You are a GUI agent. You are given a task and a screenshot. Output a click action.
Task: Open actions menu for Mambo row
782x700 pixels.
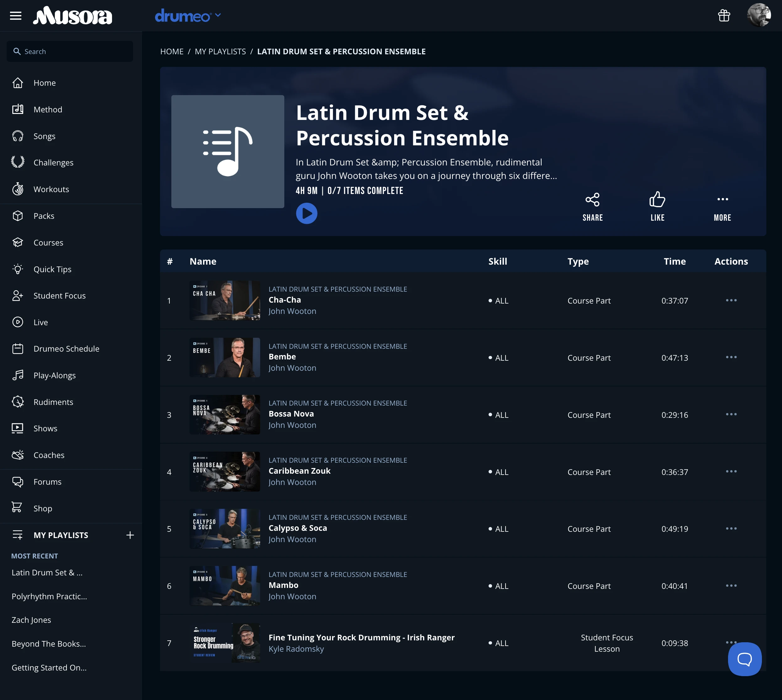(731, 586)
